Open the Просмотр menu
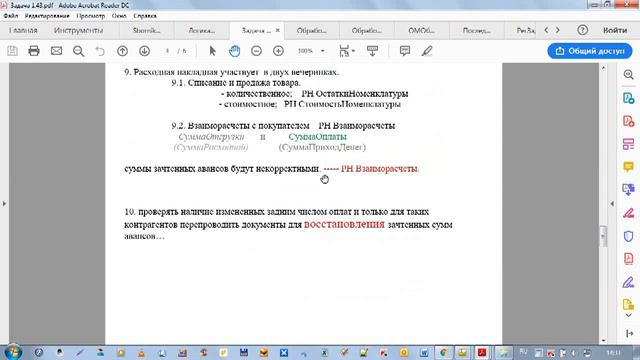640x360 pixels. (x=91, y=16)
